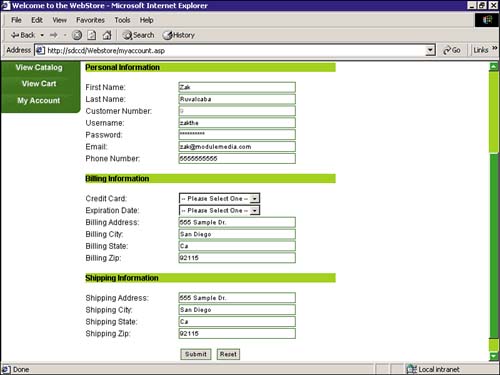Click the status bar page icon
500x375 pixels.
pos(6,369)
